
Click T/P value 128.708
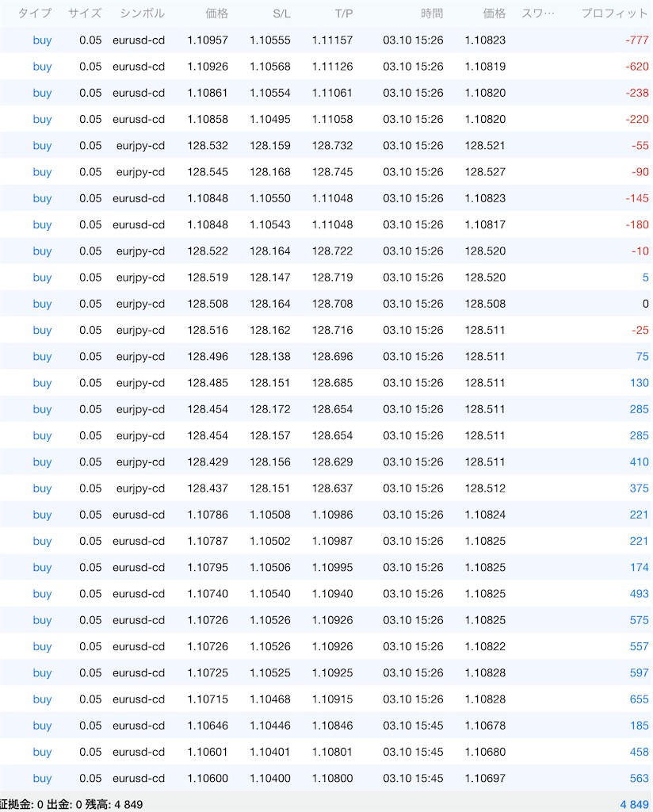[x=332, y=304]
